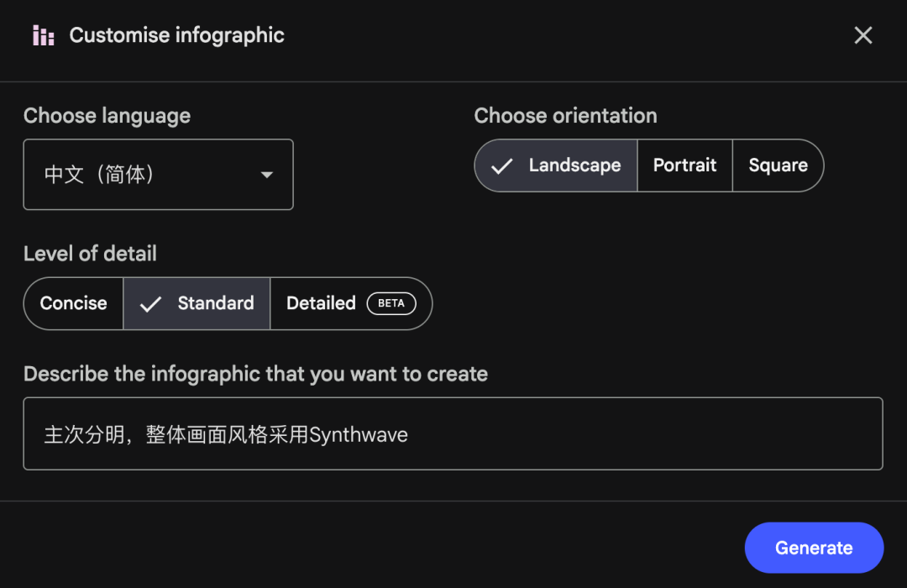
Task: Click the BETA badge next to Detailed
Action: 391,303
